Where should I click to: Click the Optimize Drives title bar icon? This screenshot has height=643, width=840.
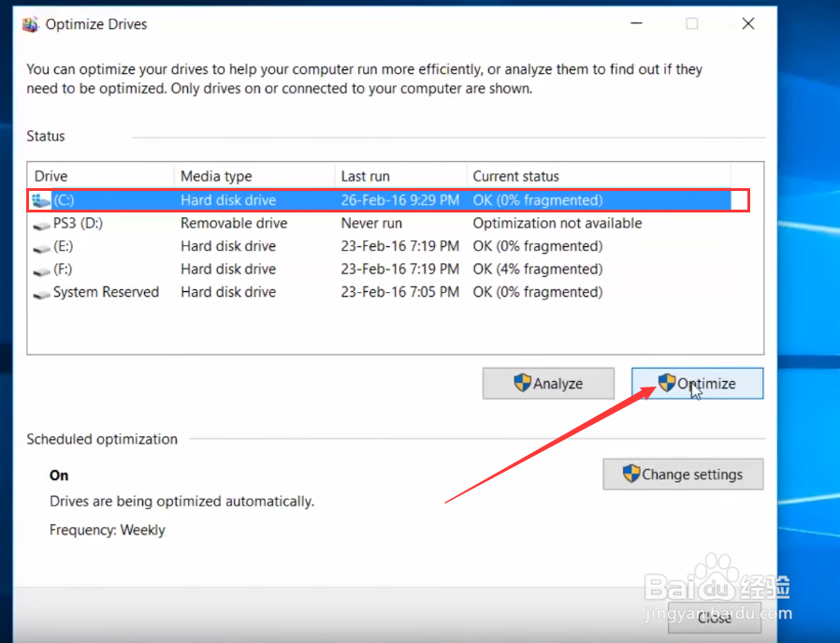28,23
